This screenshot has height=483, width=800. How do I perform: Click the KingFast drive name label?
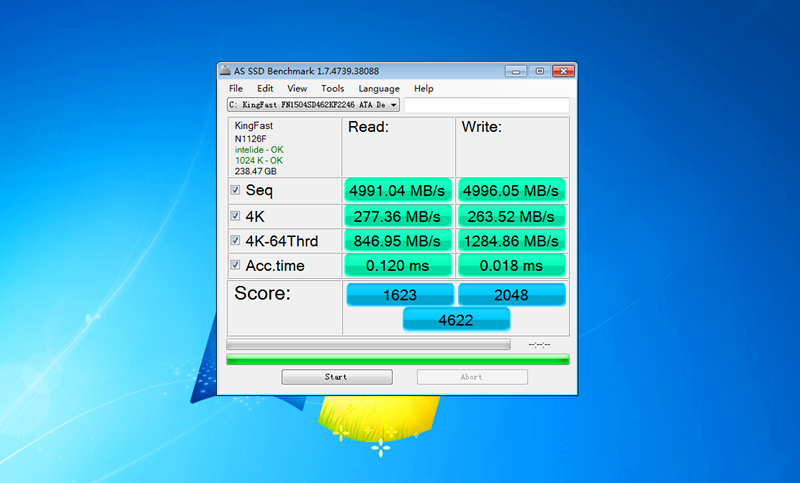pyautogui.click(x=254, y=125)
